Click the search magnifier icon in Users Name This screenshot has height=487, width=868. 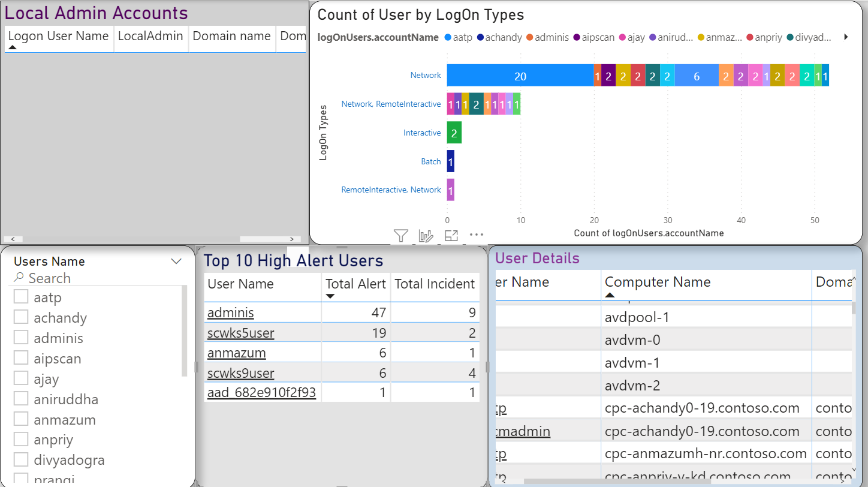(19, 278)
